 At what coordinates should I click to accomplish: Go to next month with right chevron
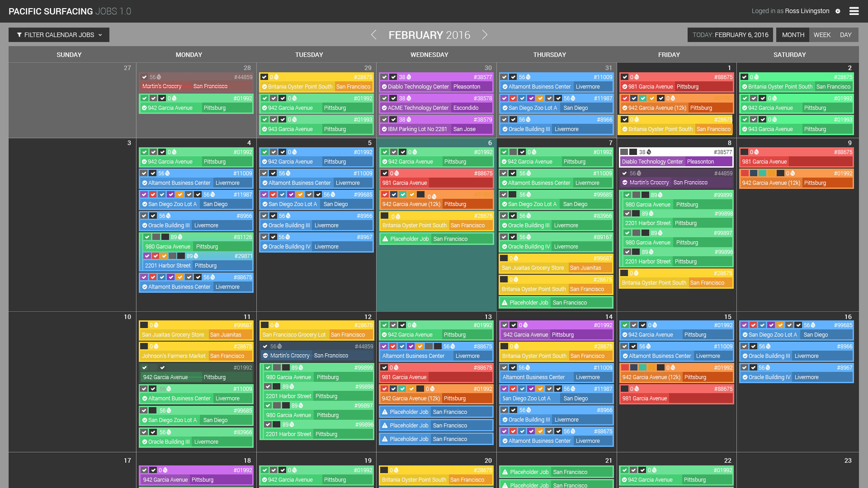485,35
